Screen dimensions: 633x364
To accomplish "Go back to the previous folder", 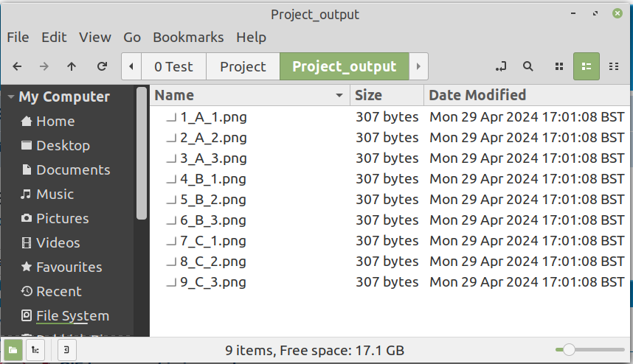I will [17, 66].
